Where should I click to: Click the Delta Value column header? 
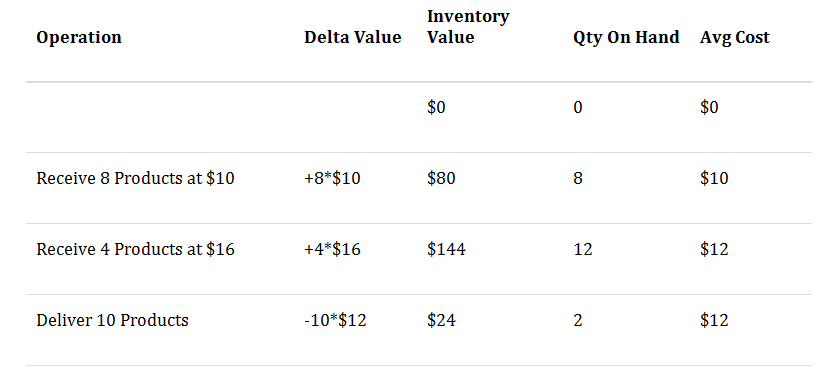[x=353, y=37]
